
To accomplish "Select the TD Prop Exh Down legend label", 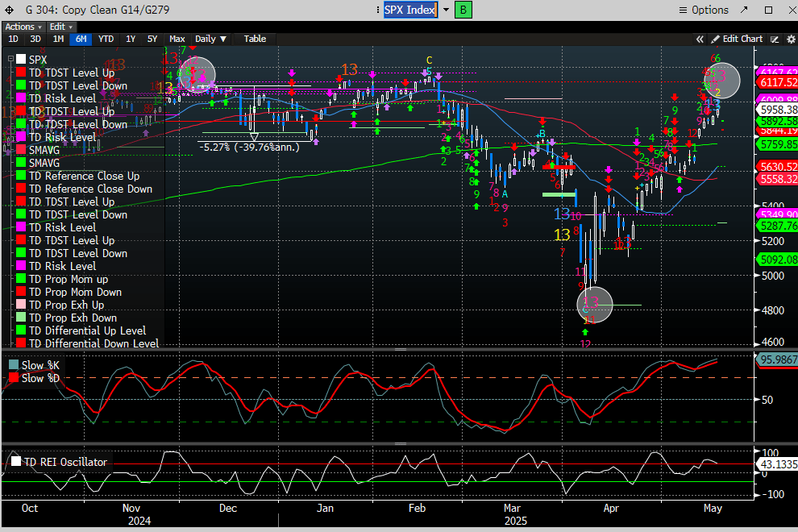I will pos(73,318).
